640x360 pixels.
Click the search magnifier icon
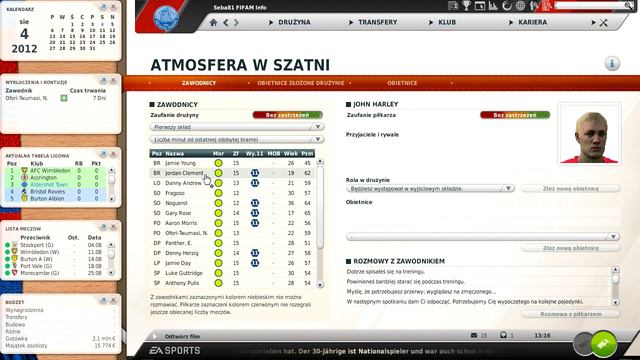pyautogui.click(x=629, y=5)
